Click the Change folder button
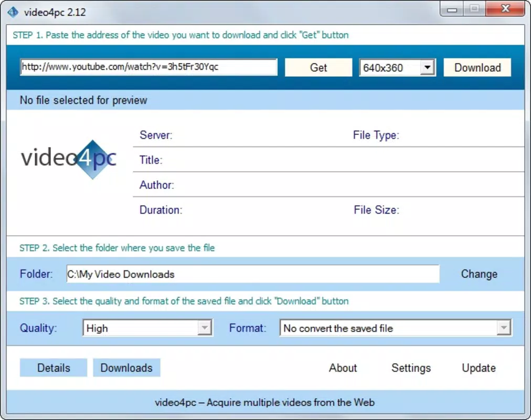Viewport: 531px width, 420px height. click(x=479, y=274)
